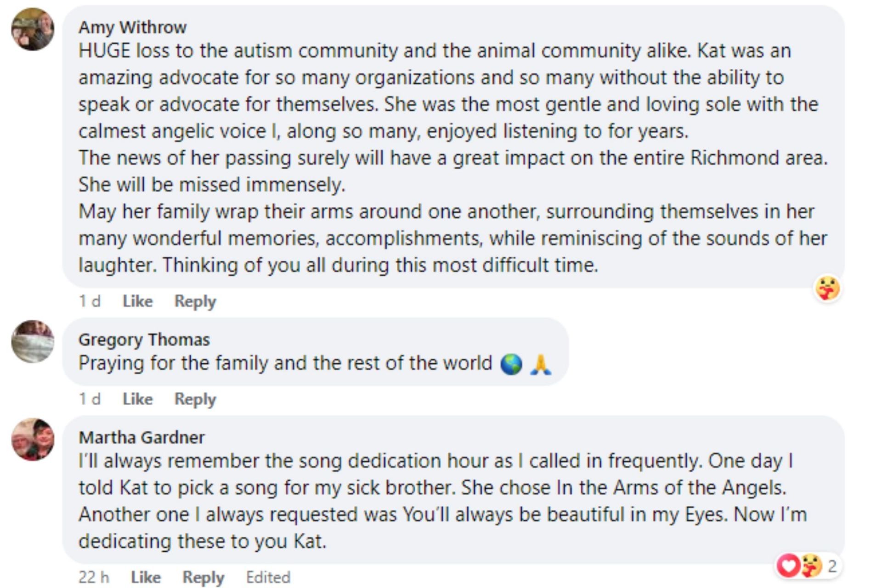Image resolution: width=882 pixels, height=588 pixels.
Task: Click the care reaction on Martha's comment
Action: 810,565
